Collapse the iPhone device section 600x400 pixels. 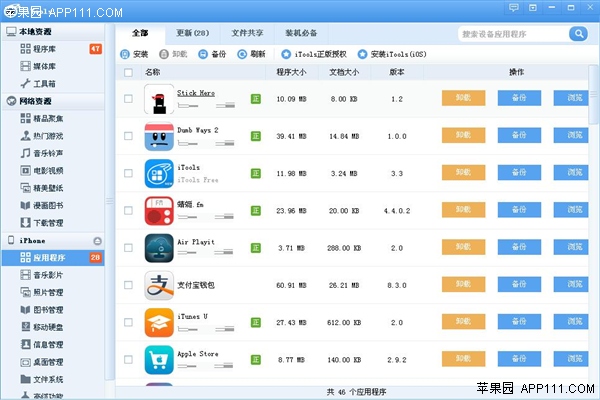98,241
